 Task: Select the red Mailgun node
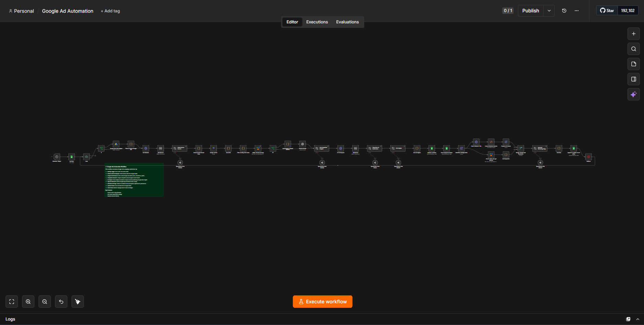point(588,157)
